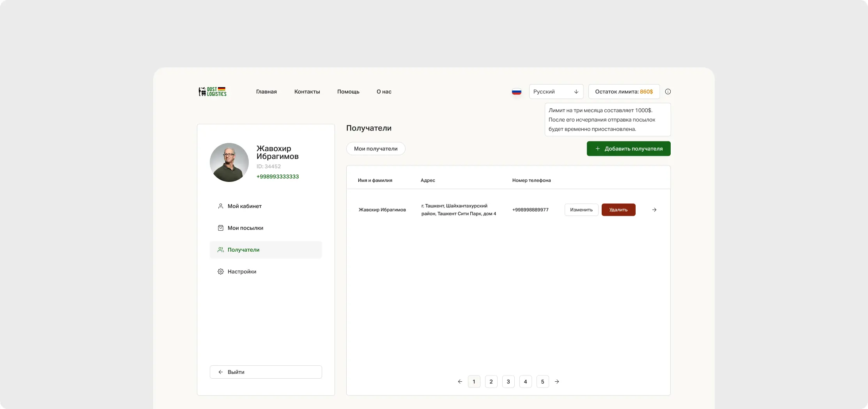Click the right arrow in recipient row

(654, 210)
